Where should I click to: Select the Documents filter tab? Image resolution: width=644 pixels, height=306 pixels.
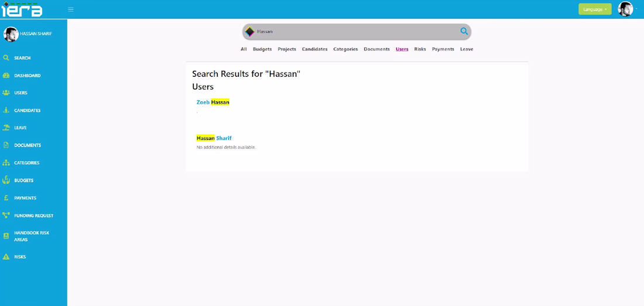click(376, 49)
